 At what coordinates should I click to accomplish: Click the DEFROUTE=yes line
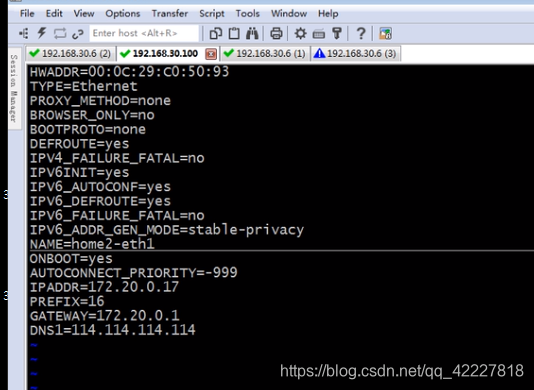(79, 144)
